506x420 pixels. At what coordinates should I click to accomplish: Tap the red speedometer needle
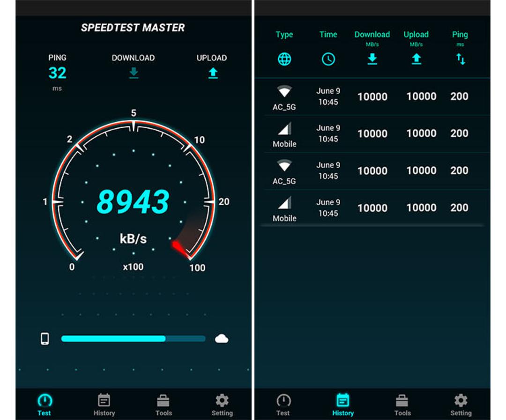point(181,249)
